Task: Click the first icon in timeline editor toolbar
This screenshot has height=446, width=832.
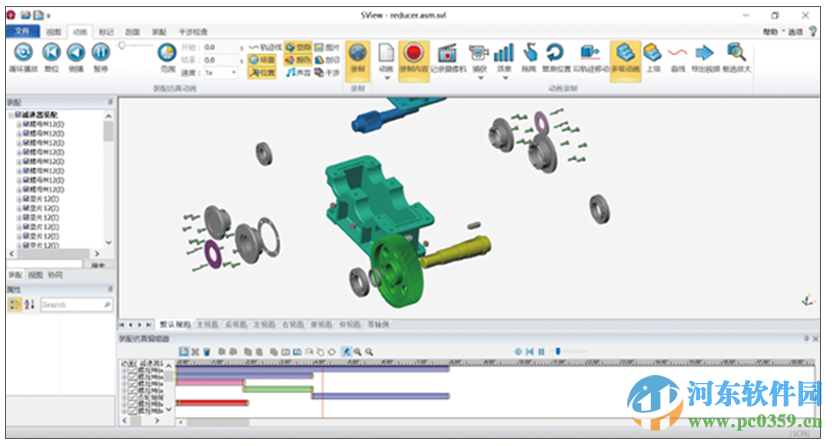Action: (184, 352)
